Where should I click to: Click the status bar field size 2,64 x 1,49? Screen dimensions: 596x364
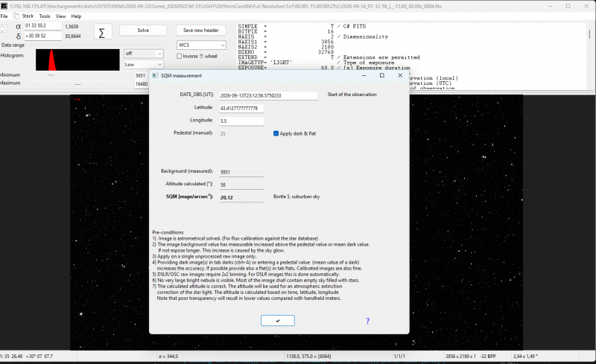click(x=525, y=357)
